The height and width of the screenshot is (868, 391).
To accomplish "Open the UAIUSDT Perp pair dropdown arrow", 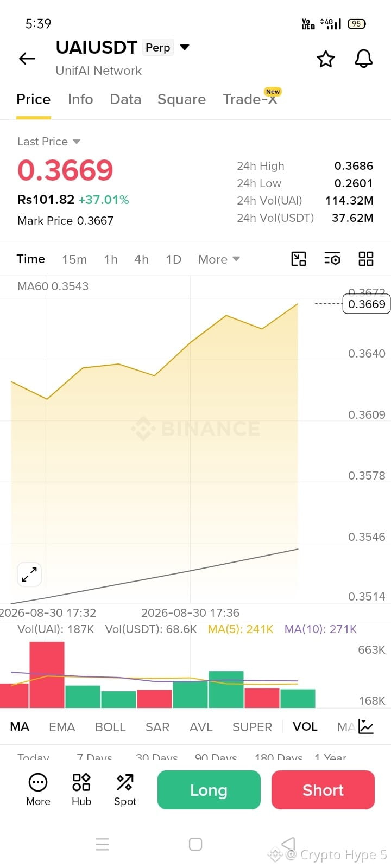I will coord(185,47).
